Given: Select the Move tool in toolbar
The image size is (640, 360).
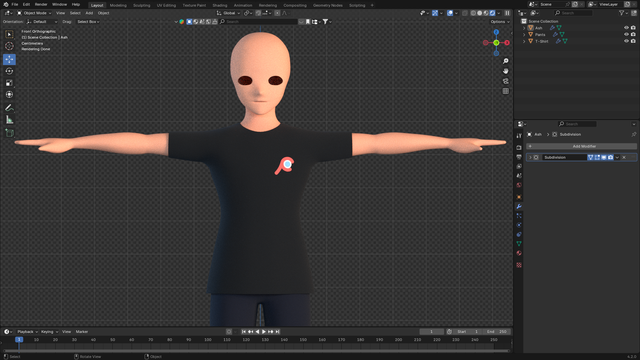Looking at the screenshot, I should click(9, 59).
